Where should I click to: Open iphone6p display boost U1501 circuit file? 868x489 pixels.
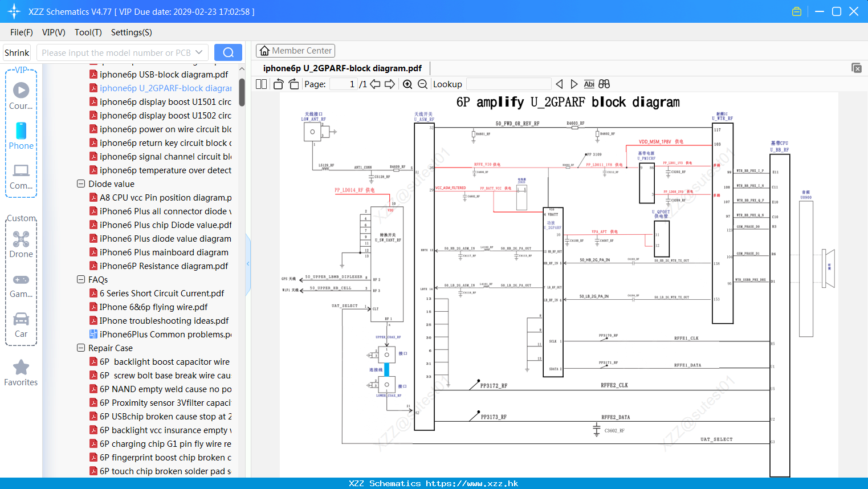pyautogui.click(x=165, y=101)
